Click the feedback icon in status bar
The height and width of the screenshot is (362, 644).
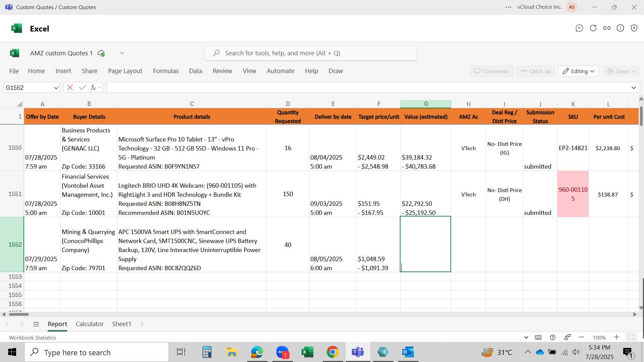(x=568, y=337)
